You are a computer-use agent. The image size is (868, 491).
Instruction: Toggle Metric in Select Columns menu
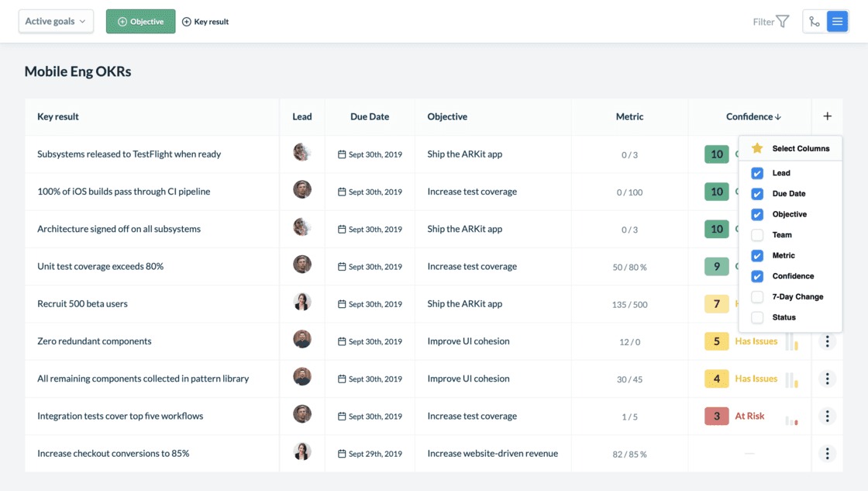pos(757,256)
